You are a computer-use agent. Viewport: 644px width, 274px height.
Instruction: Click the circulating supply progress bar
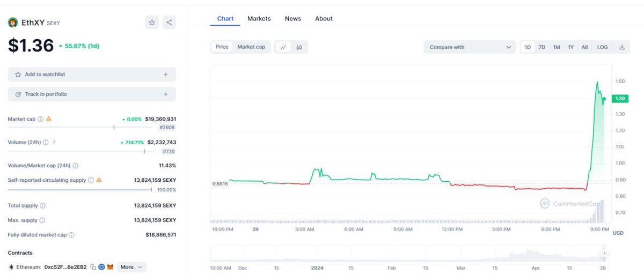79,189
